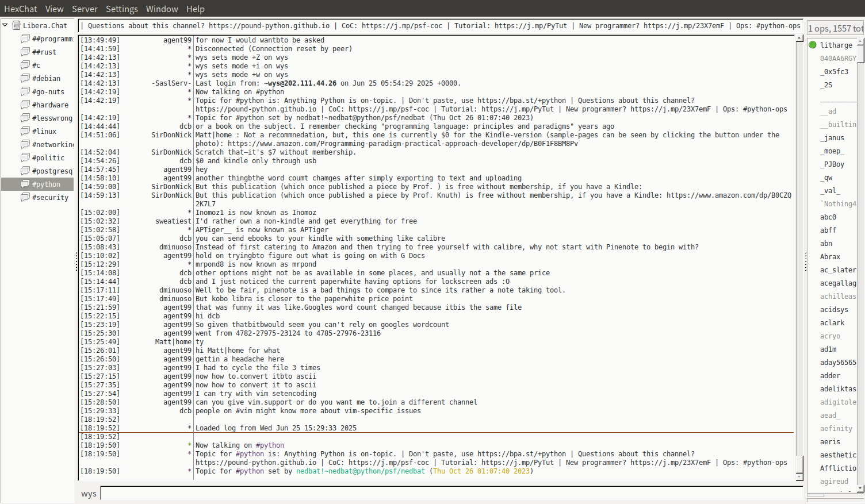The height and width of the screenshot is (504, 865).
Task: Click the chat scrollbar down arrow
Action: pos(799,477)
